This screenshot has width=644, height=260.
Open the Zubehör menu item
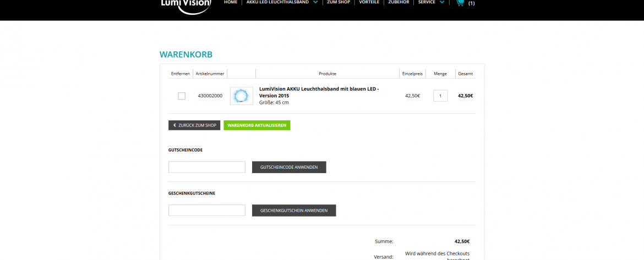coord(399,2)
